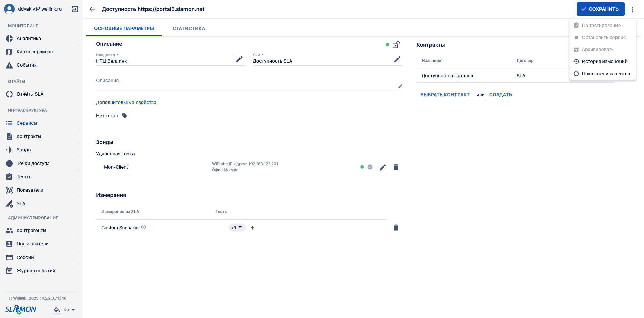644x318 pixels.
Task: Open Тесты in the sidebar
Action: [x=42, y=177]
